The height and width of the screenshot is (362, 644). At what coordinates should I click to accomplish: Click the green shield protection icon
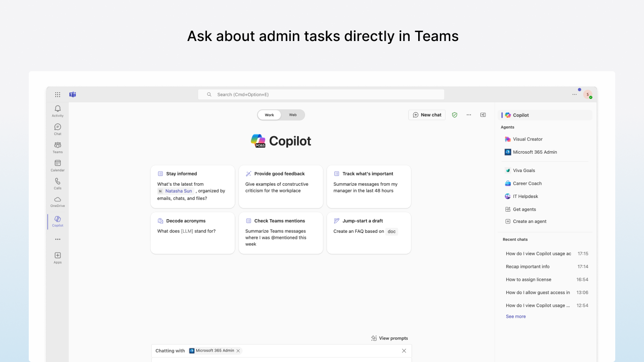tap(454, 115)
